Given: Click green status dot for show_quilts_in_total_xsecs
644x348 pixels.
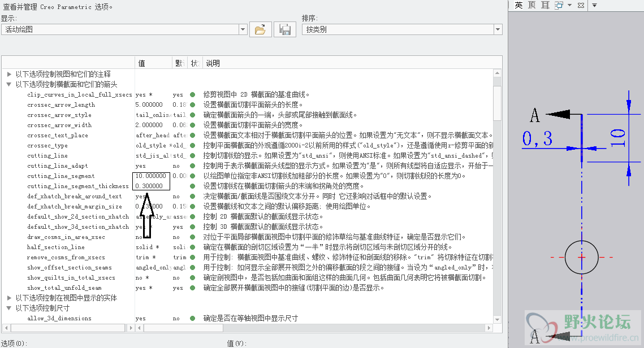Looking at the screenshot, I should tap(192, 277).
